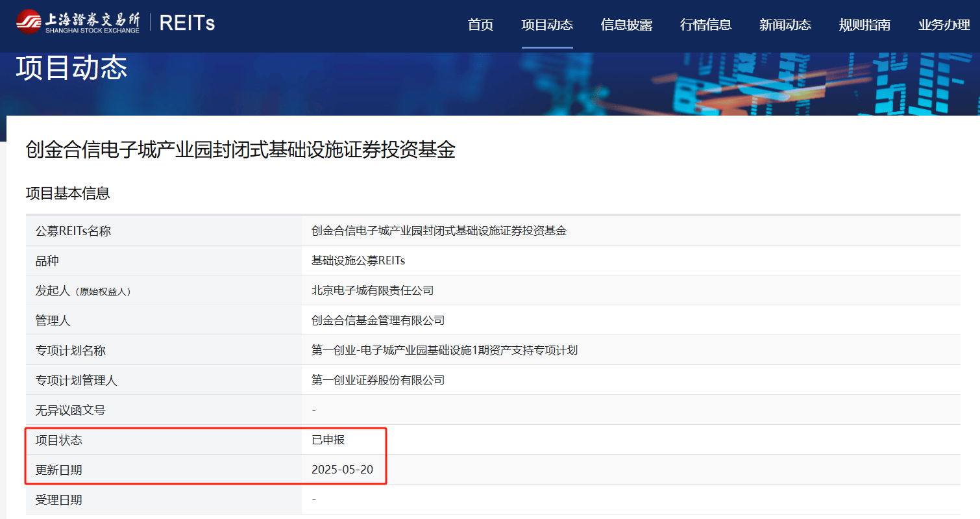Image resolution: width=980 pixels, height=519 pixels.
Task: Click the 项目动态 banner heading
Action: tap(71, 68)
